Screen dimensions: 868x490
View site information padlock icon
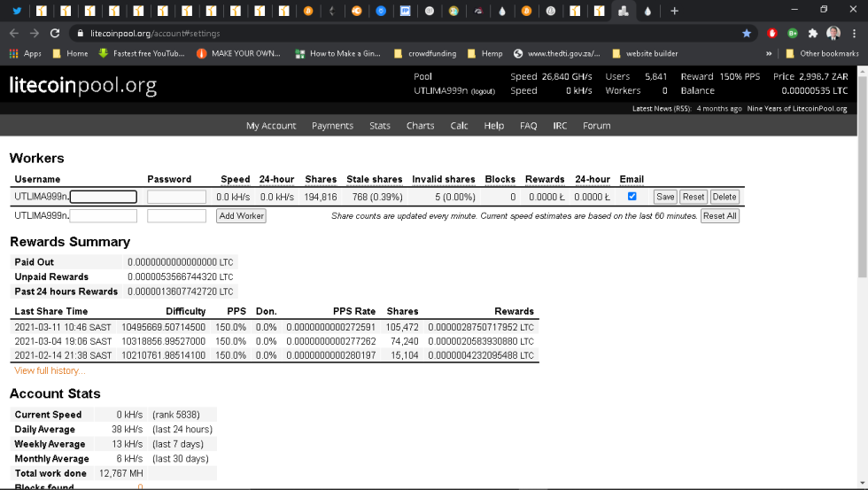point(81,33)
